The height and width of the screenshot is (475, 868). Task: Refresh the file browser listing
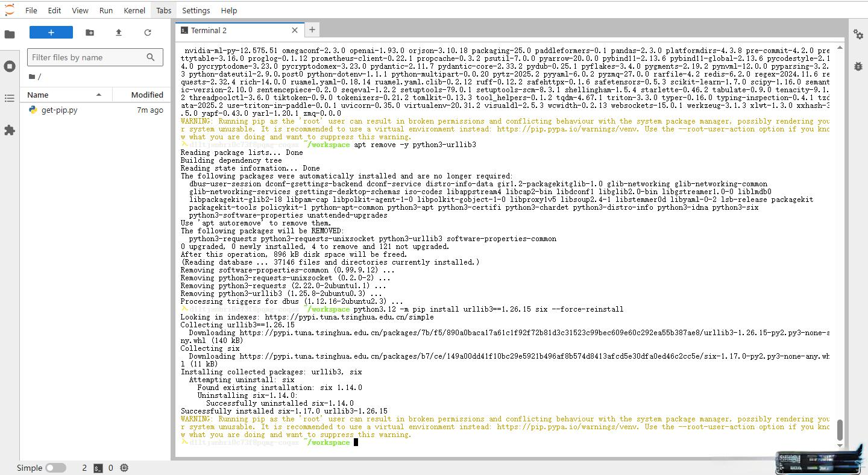click(x=147, y=33)
